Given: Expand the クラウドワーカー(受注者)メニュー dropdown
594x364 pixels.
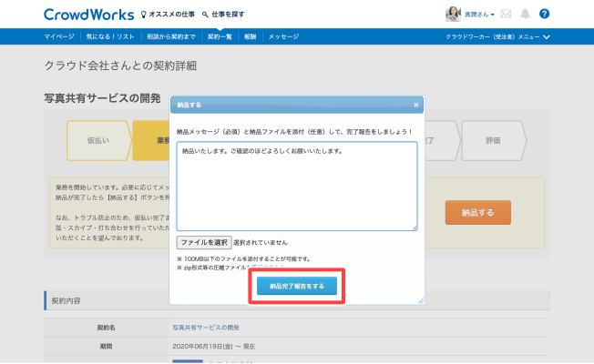Looking at the screenshot, I should pos(498,36).
